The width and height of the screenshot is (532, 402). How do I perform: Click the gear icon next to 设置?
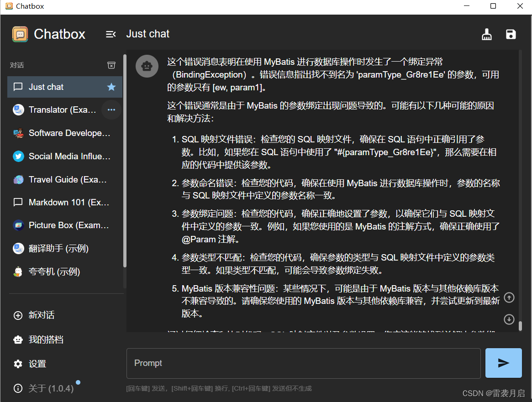(x=18, y=364)
